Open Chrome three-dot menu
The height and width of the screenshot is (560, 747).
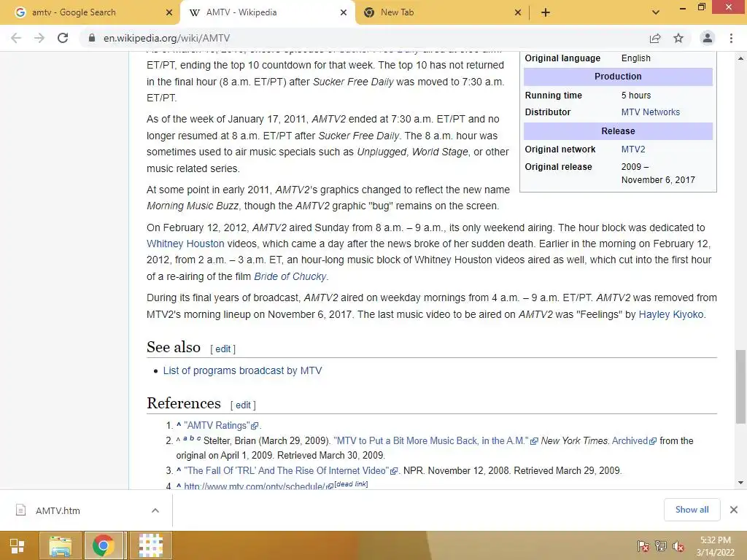(731, 38)
